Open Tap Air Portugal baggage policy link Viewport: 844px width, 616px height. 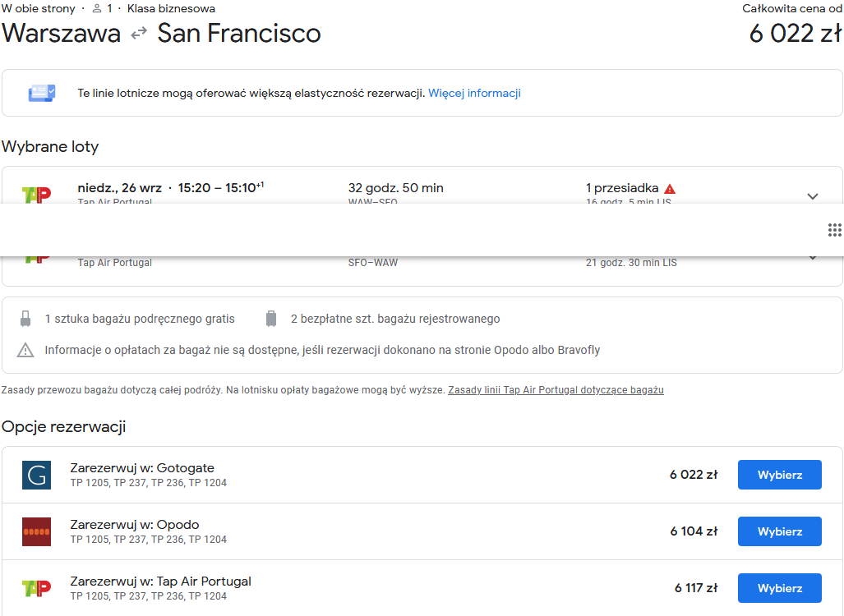[556, 390]
